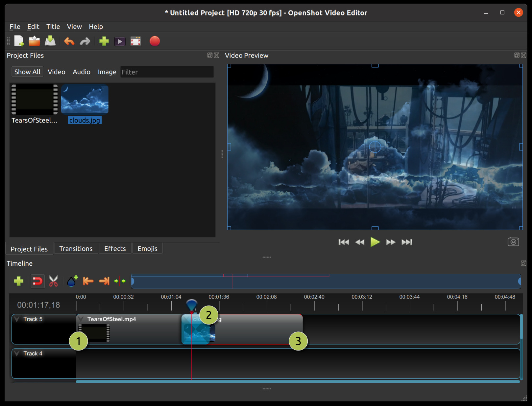Collapse Track 4 using its disclosure arrow
532x406 pixels.
pyautogui.click(x=17, y=353)
